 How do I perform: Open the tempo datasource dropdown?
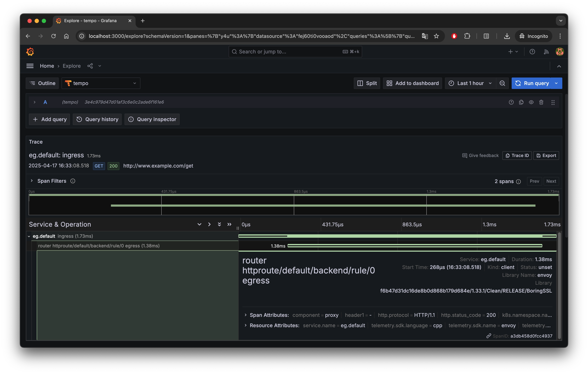(x=101, y=83)
